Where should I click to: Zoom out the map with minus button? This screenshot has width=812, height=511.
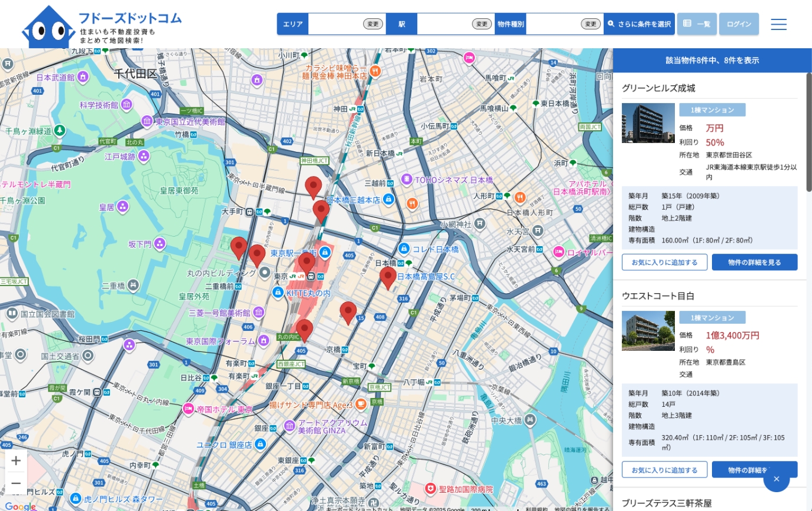[16, 483]
